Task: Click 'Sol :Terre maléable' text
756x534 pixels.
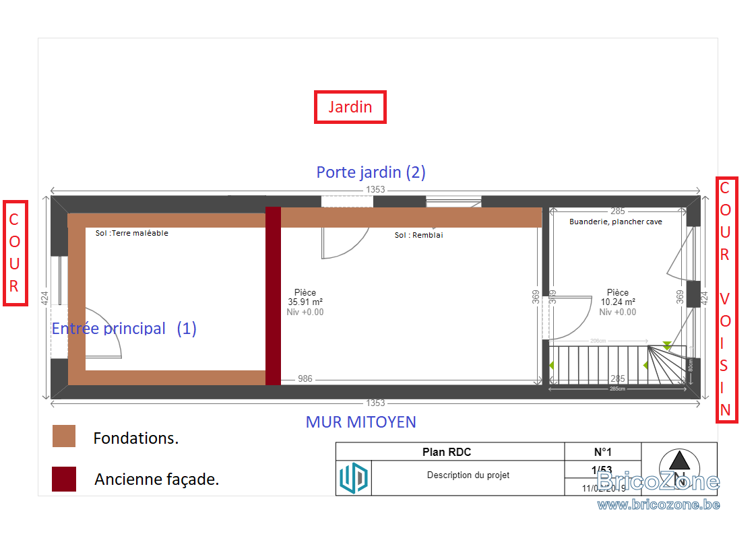Action: coord(131,233)
